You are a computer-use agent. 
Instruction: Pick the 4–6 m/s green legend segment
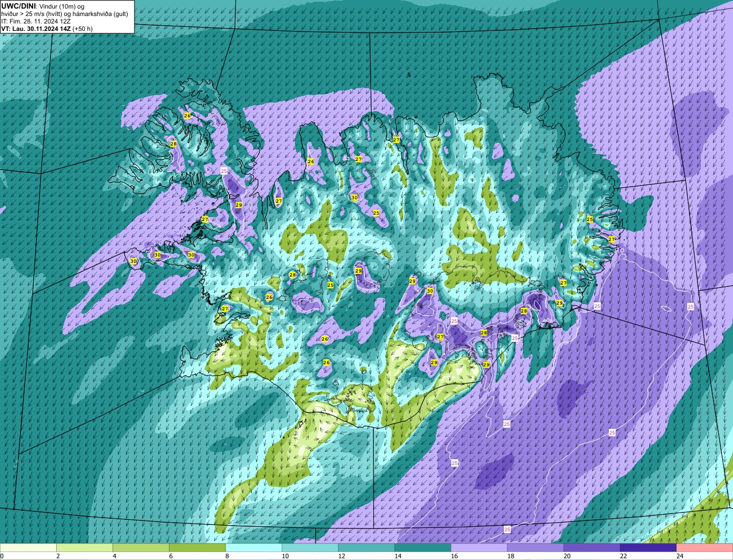click(x=141, y=547)
